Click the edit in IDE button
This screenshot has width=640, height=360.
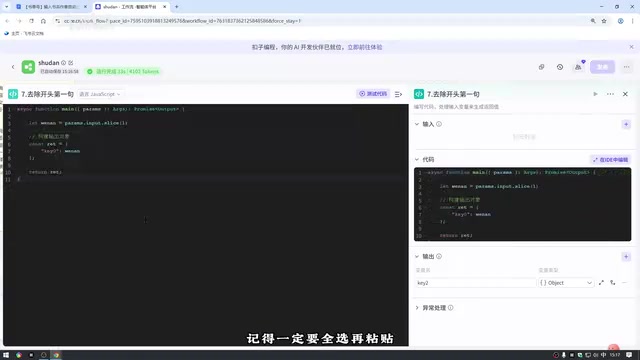click(x=611, y=160)
